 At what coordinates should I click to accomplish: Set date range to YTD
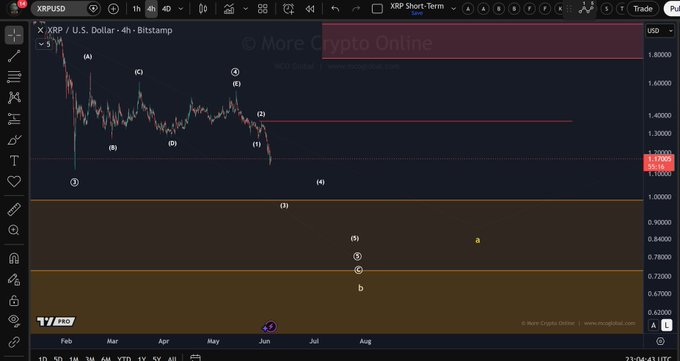tap(124, 358)
